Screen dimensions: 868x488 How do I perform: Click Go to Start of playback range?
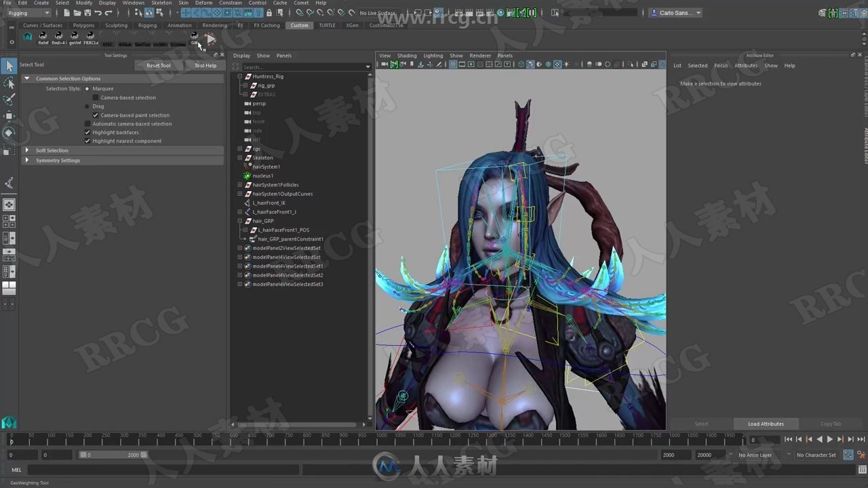click(x=788, y=439)
